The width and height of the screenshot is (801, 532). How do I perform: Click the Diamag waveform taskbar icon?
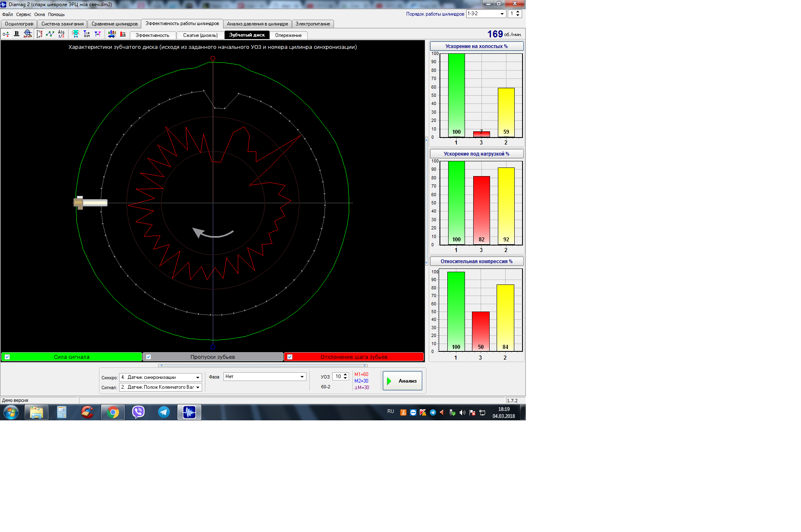click(189, 412)
